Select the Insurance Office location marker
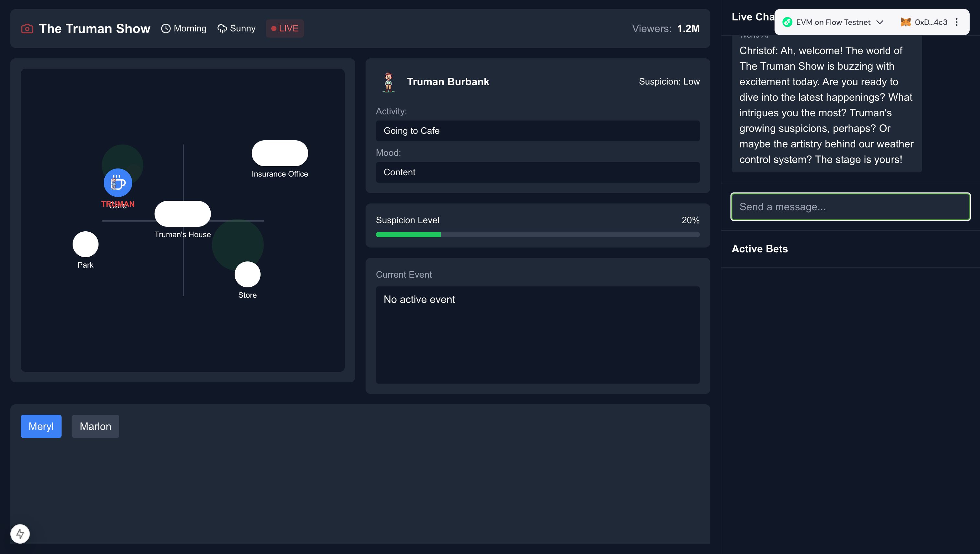Image resolution: width=980 pixels, height=554 pixels. (280, 153)
